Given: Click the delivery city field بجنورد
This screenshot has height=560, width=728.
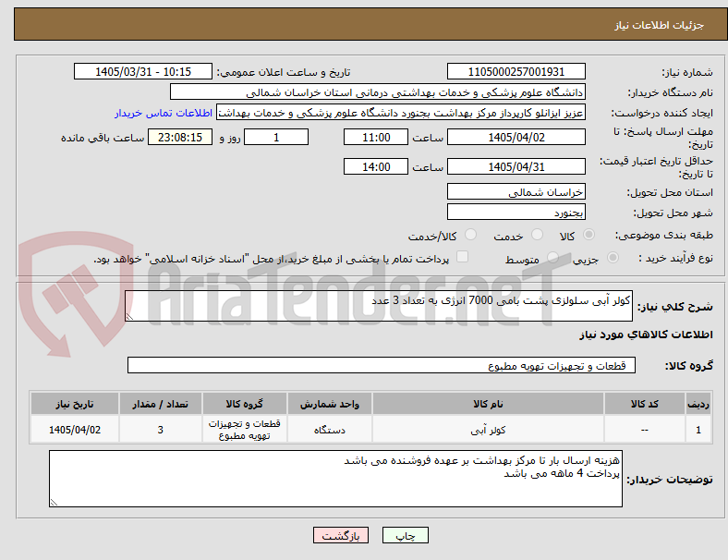Looking at the screenshot, I should (x=516, y=212).
